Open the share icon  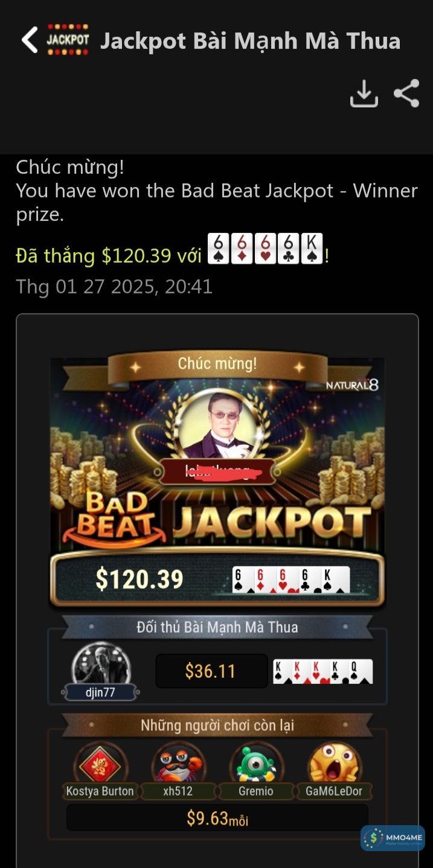tap(406, 94)
